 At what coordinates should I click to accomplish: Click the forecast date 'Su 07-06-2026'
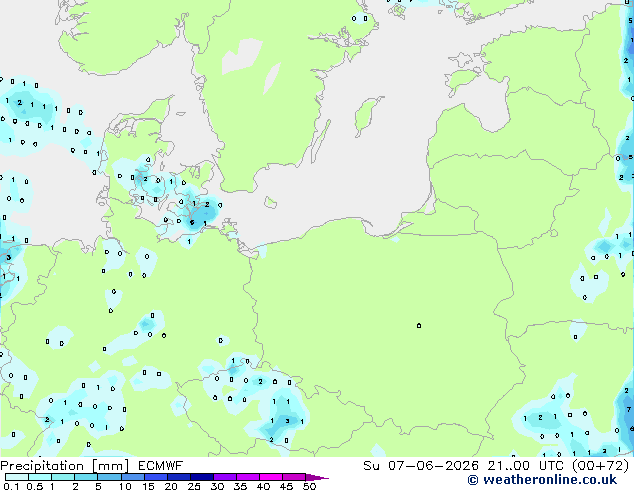point(421,466)
